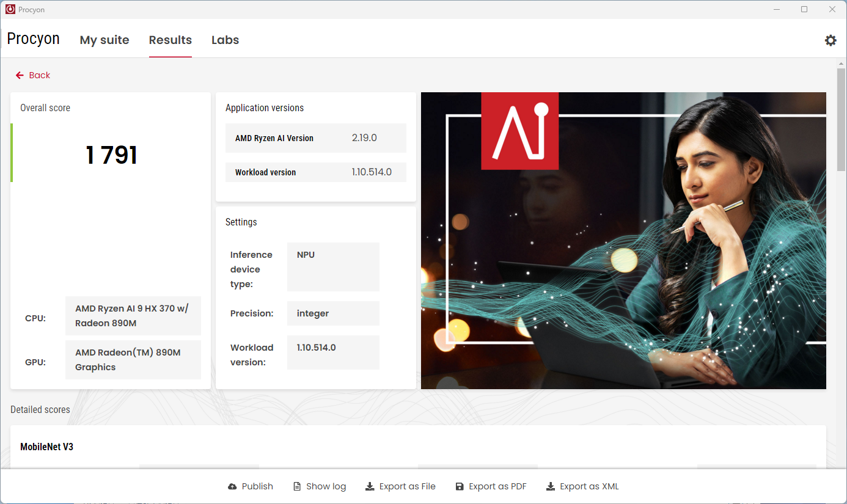Image resolution: width=847 pixels, height=504 pixels.
Task: Maximize the Procyon window
Action: pos(804,9)
